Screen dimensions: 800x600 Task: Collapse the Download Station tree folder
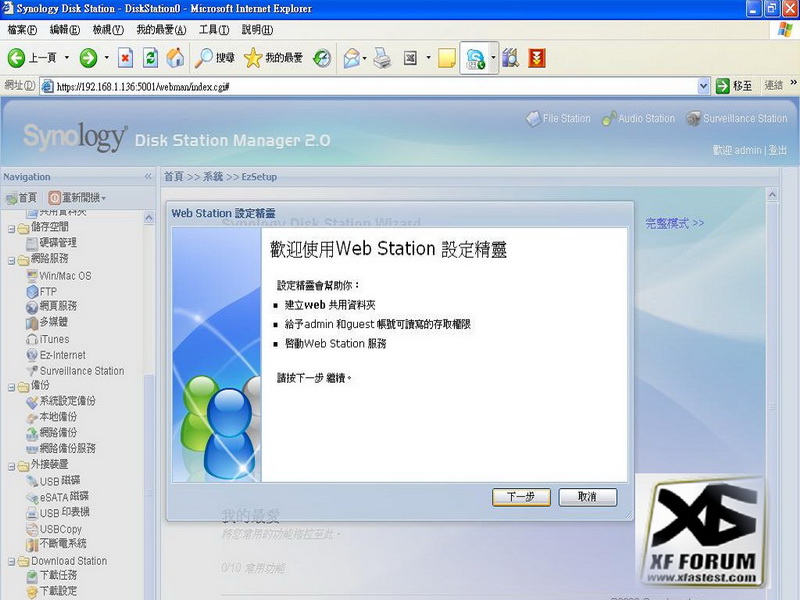click(x=11, y=562)
